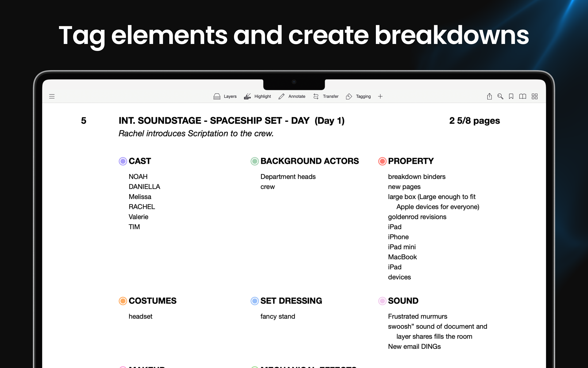
Task: Click cast member DANIELLA
Action: tap(144, 187)
